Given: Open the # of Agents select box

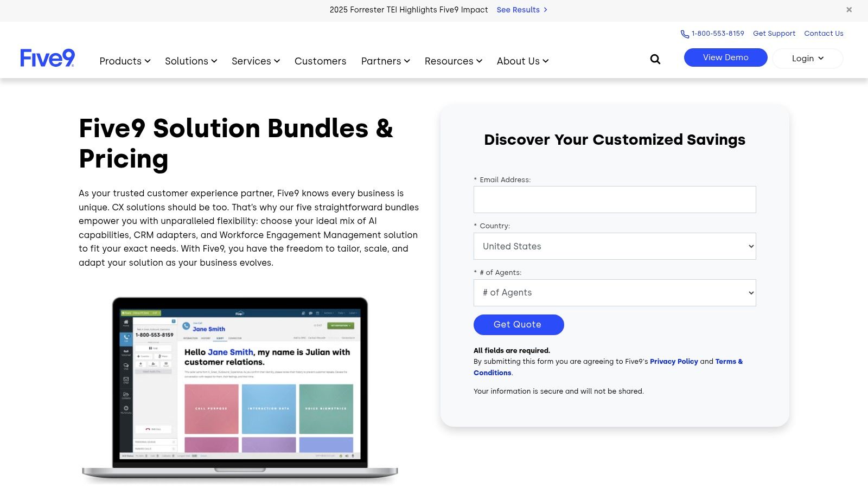Looking at the screenshot, I should [615, 293].
